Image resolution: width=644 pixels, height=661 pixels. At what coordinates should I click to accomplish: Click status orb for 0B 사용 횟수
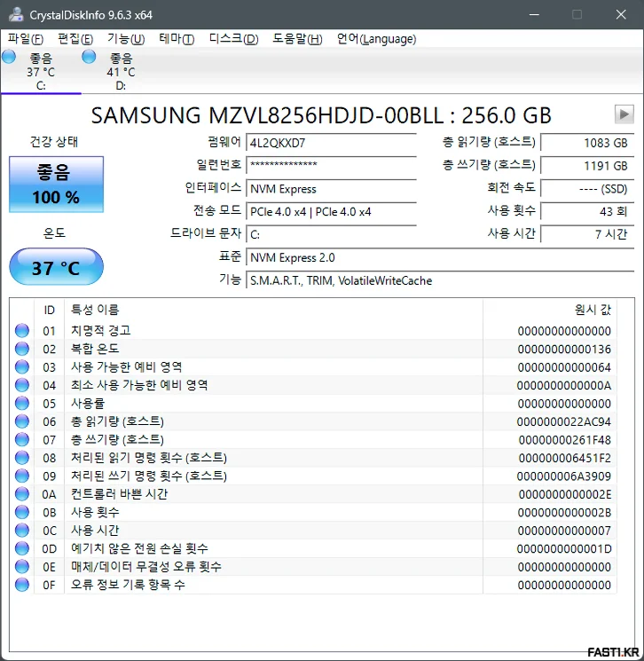click(x=22, y=512)
